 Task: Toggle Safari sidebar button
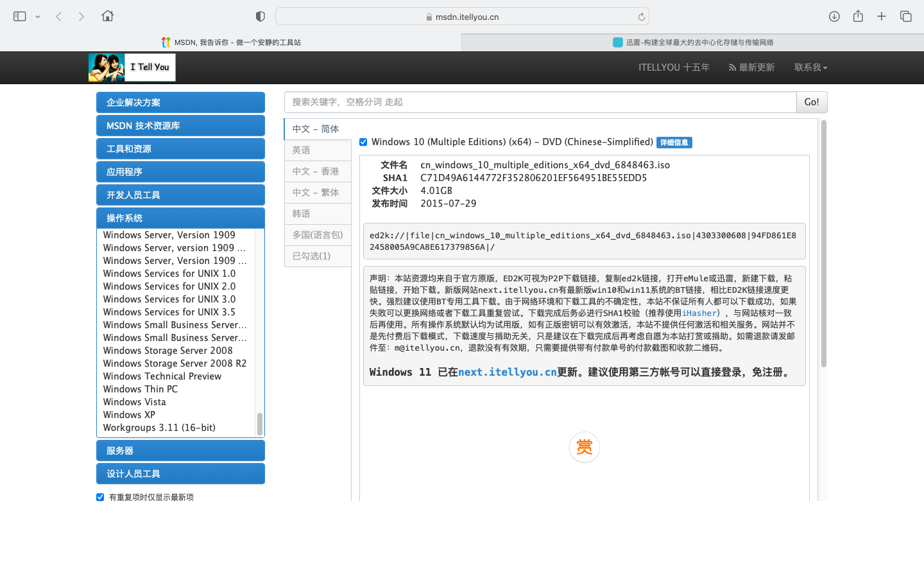tap(19, 17)
